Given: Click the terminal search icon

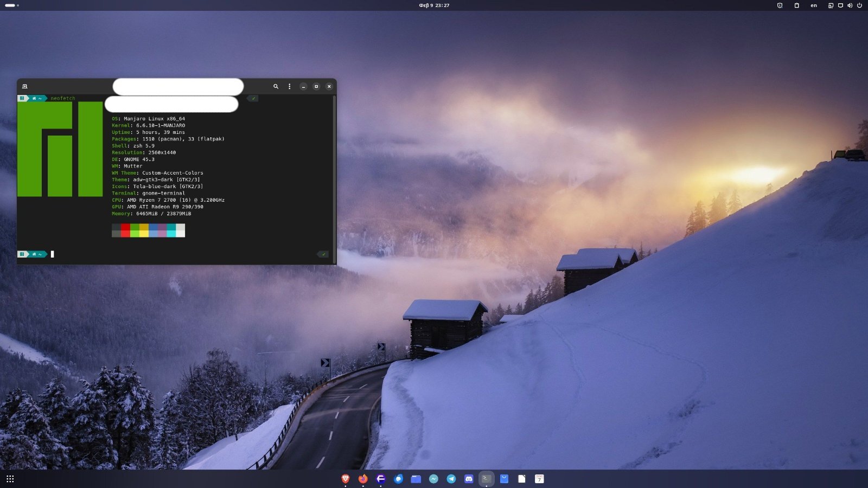Looking at the screenshot, I should coord(276,86).
